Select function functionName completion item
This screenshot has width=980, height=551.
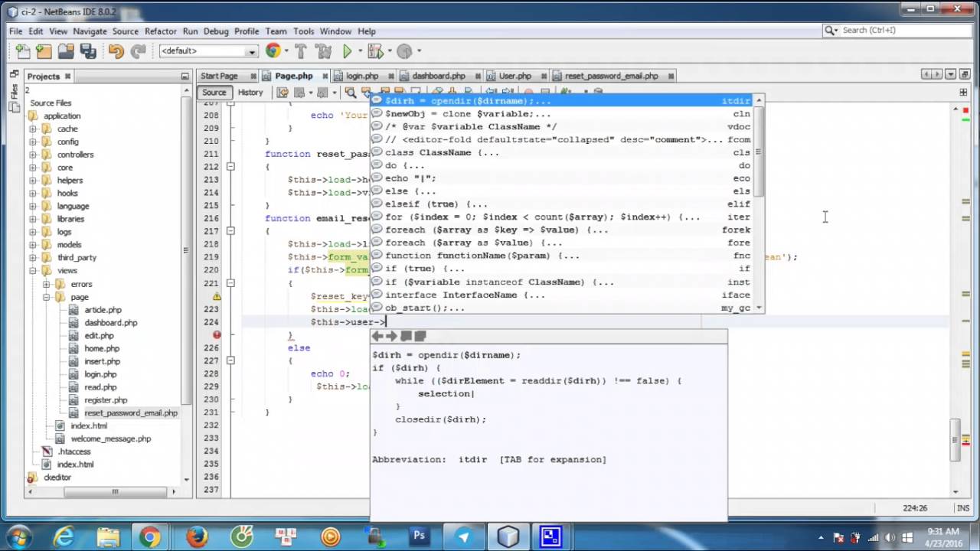coord(563,256)
